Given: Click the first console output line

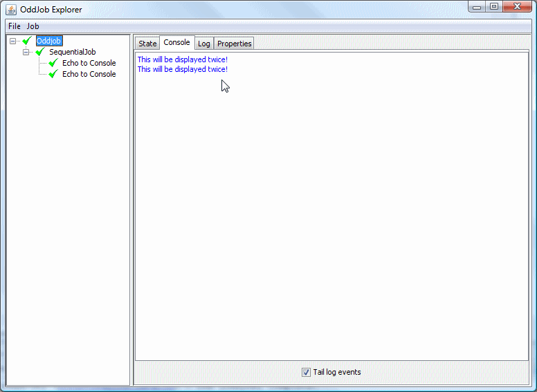Looking at the screenshot, I should click(x=182, y=59).
